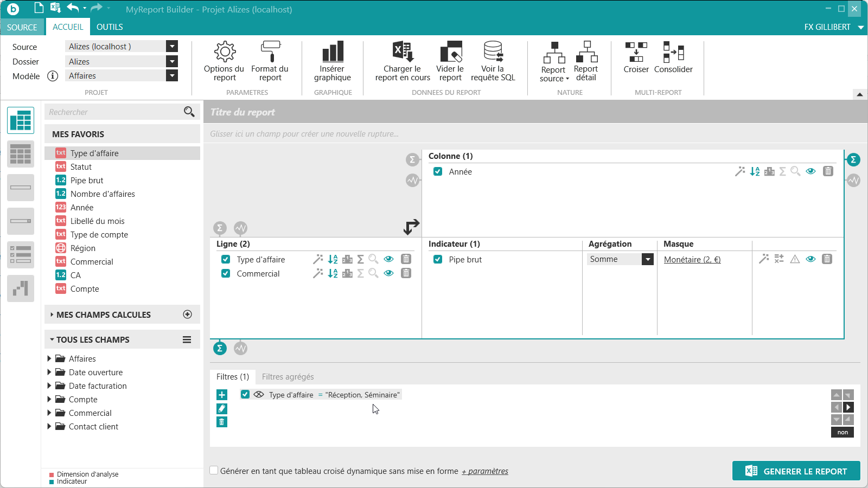Add a new filter with plus button
868x488 pixels.
(222, 395)
